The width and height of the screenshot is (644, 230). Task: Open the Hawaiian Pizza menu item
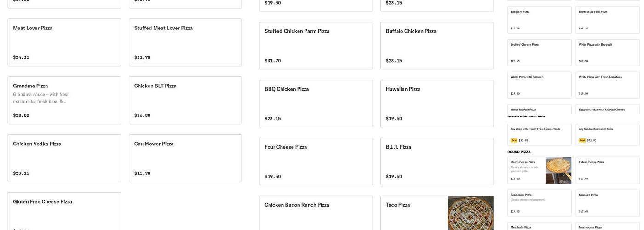[437, 103]
